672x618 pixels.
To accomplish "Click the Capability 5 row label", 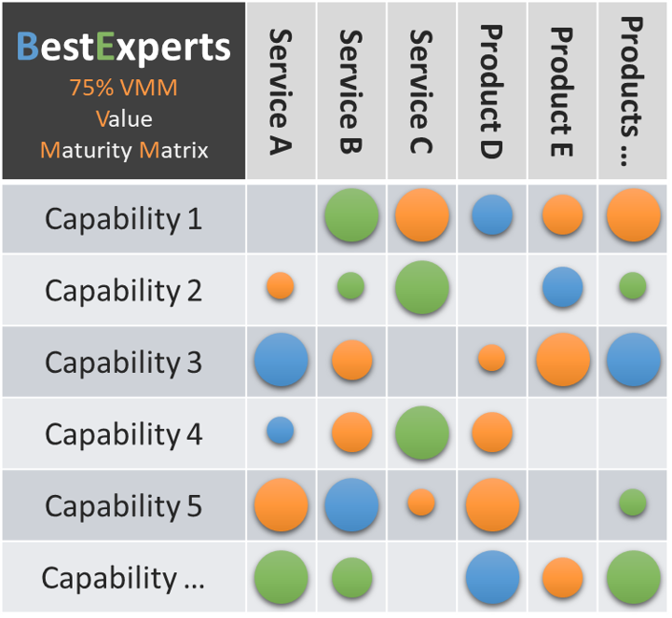I will (123, 506).
